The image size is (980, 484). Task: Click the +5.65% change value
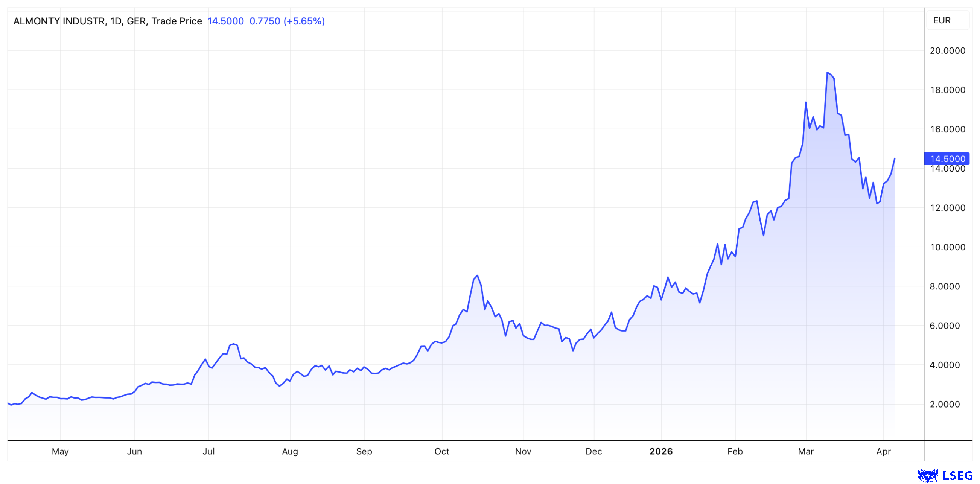pos(304,21)
